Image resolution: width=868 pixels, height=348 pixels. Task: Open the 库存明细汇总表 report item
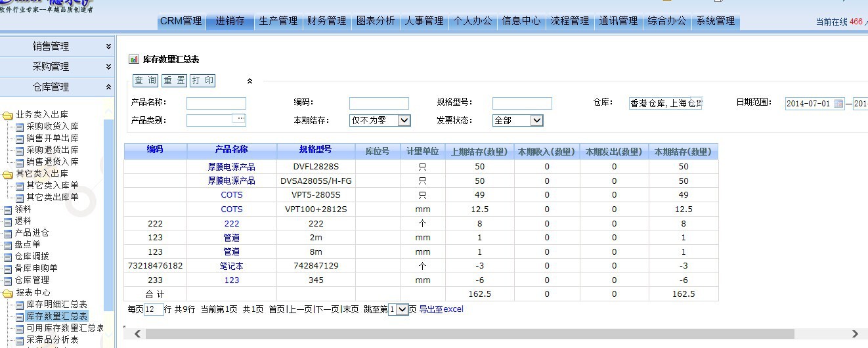point(56,305)
